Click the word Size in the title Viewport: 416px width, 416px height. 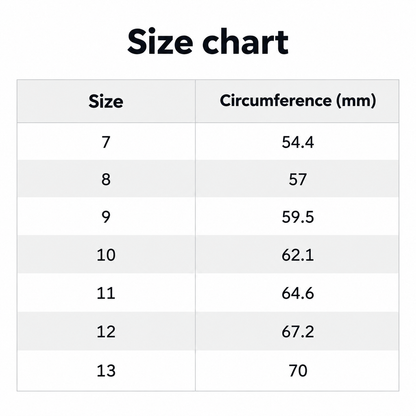(160, 42)
